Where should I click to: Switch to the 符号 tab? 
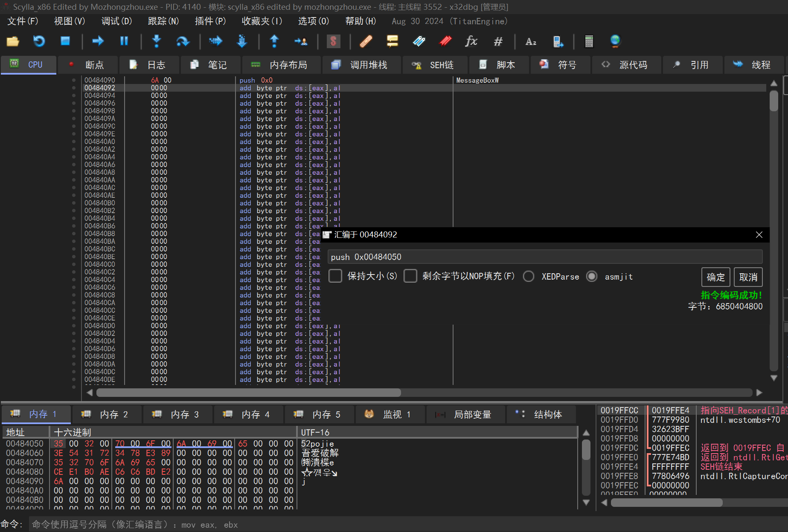coord(560,65)
